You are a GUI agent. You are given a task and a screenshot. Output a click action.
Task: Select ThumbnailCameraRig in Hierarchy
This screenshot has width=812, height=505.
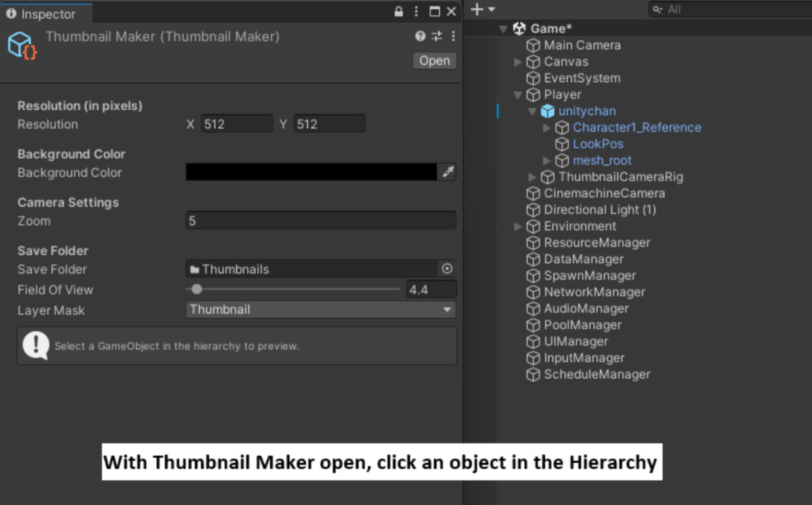click(621, 177)
